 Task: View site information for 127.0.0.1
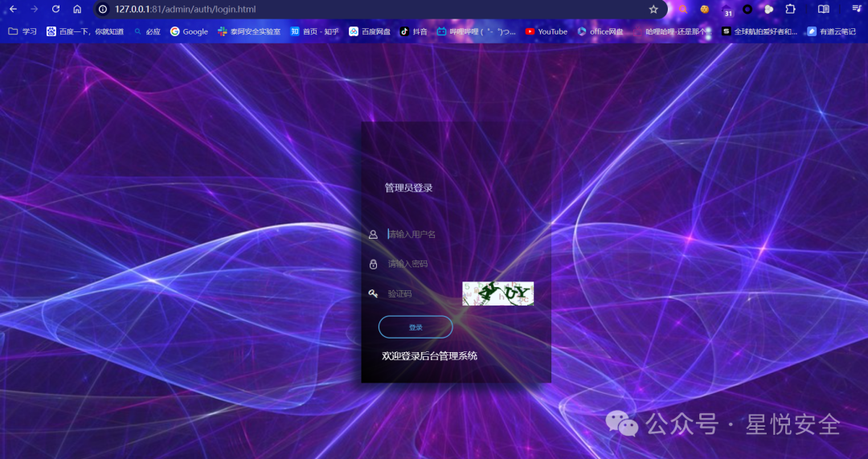click(102, 9)
